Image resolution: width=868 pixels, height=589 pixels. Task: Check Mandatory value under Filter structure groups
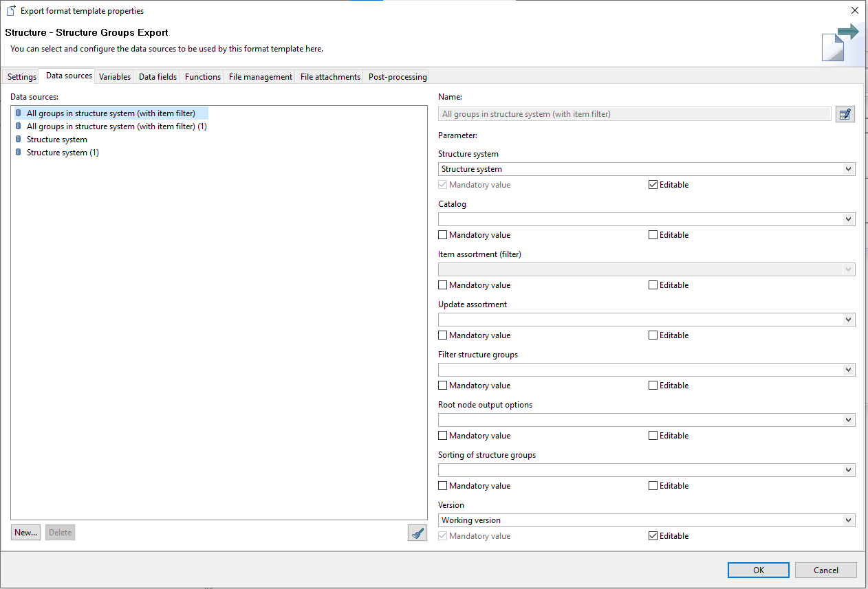[442, 386]
